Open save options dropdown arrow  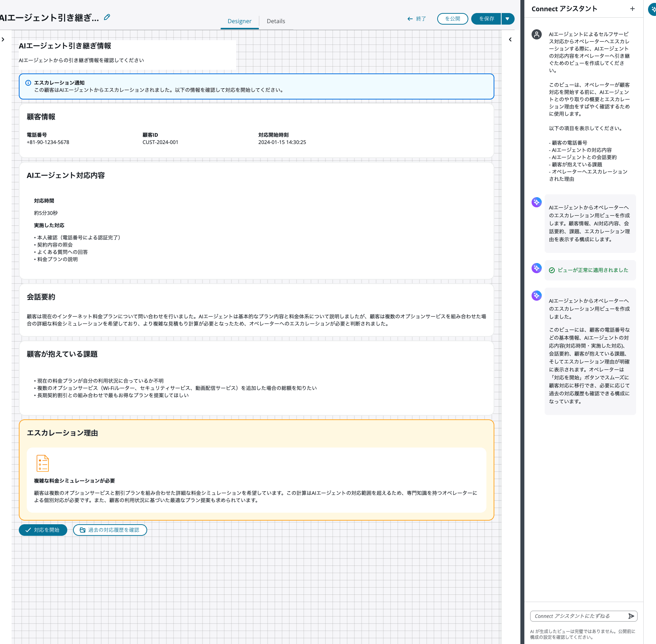click(508, 19)
